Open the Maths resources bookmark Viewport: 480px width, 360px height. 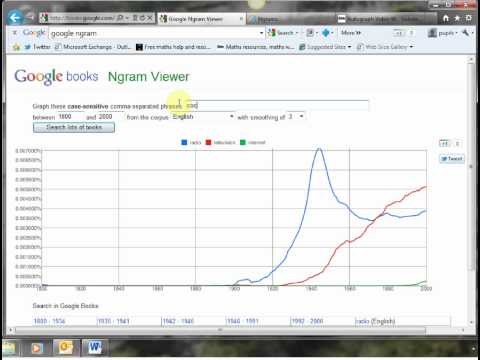pyautogui.click(x=255, y=47)
